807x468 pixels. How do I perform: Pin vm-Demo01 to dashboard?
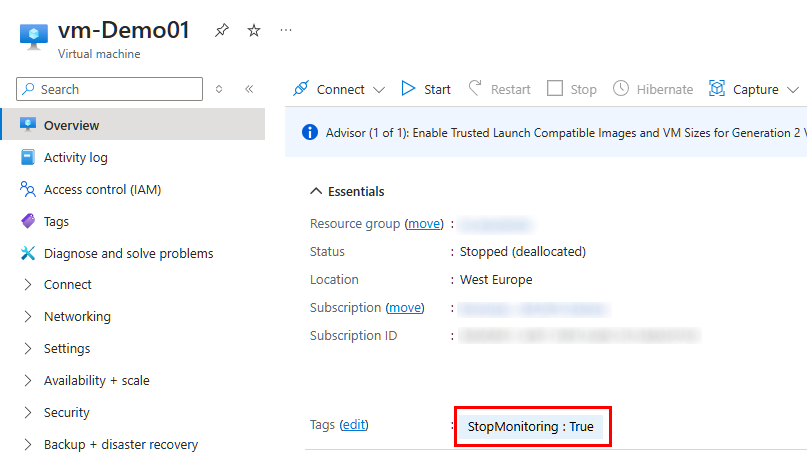click(x=221, y=31)
